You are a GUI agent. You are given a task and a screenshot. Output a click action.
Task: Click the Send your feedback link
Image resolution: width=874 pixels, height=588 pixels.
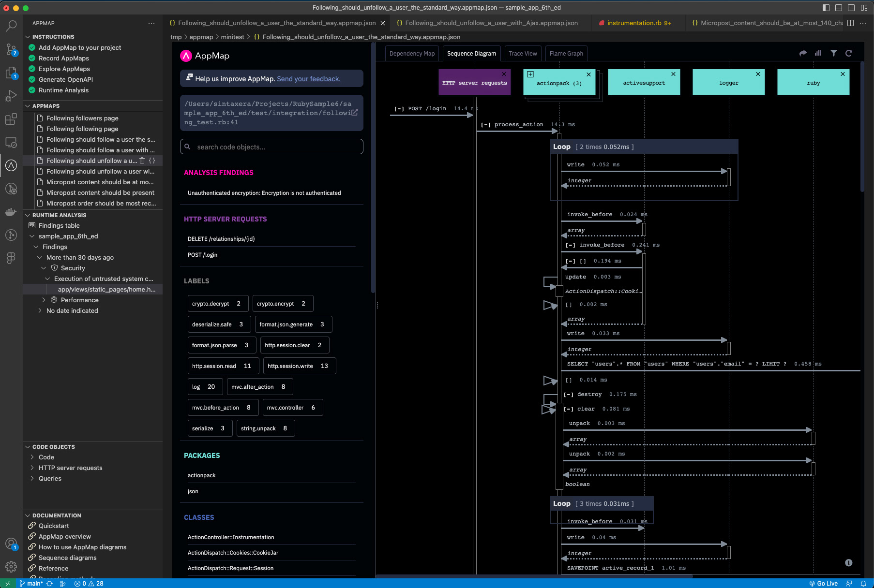coord(309,79)
